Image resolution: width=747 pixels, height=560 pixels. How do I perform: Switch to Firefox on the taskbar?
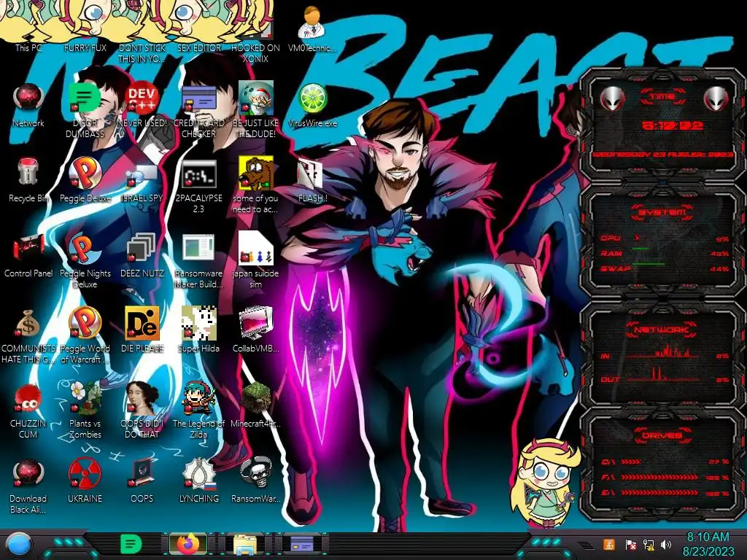[x=189, y=544]
